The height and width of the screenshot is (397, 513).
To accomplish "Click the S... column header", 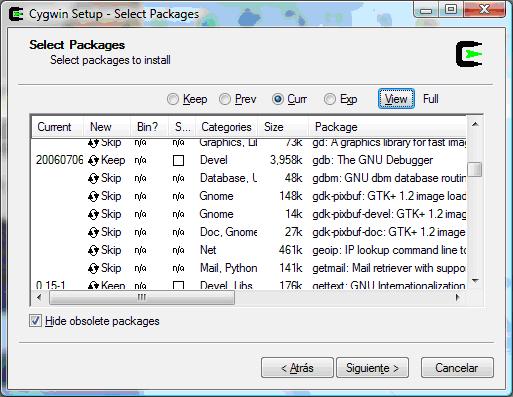I will (x=182, y=127).
